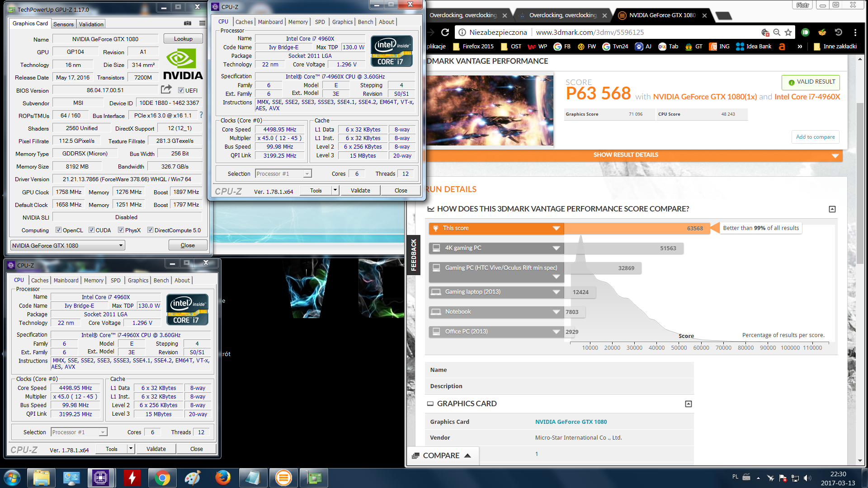Bookmark this page with the star icon

pyautogui.click(x=788, y=32)
